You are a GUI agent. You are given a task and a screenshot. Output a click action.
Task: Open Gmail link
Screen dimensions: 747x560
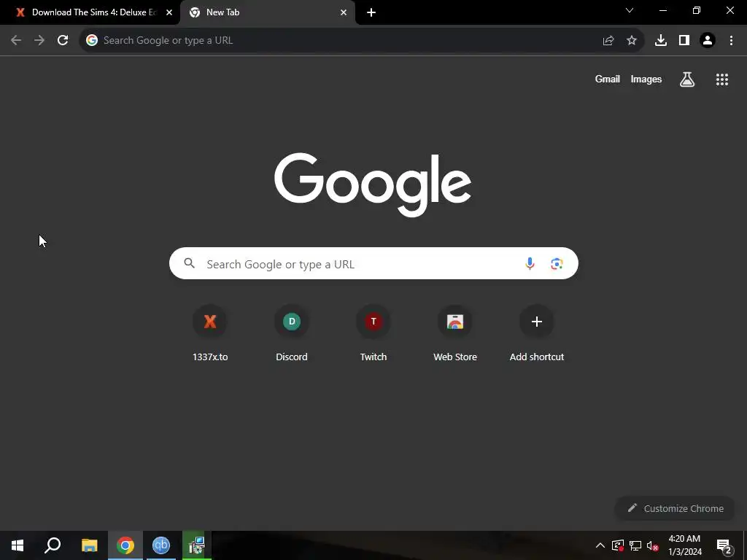click(x=608, y=79)
